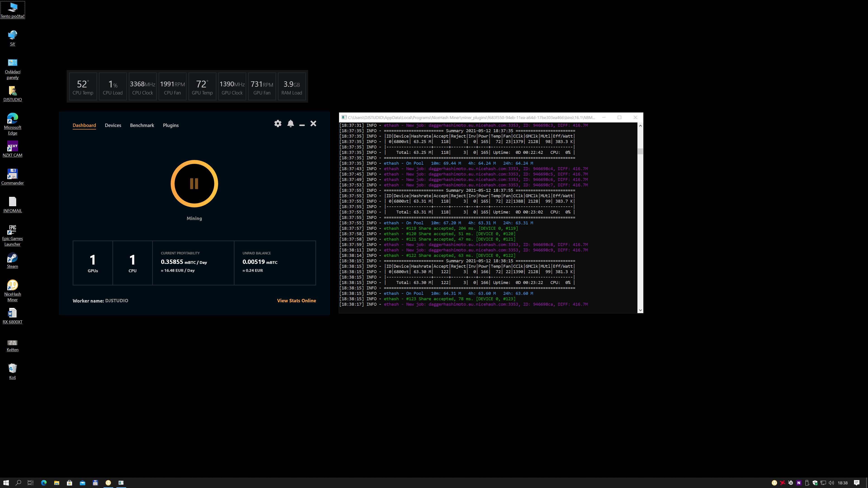The height and width of the screenshot is (488, 868).
Task: Select the Microsoft Edge desktop icon
Action: tap(12, 124)
